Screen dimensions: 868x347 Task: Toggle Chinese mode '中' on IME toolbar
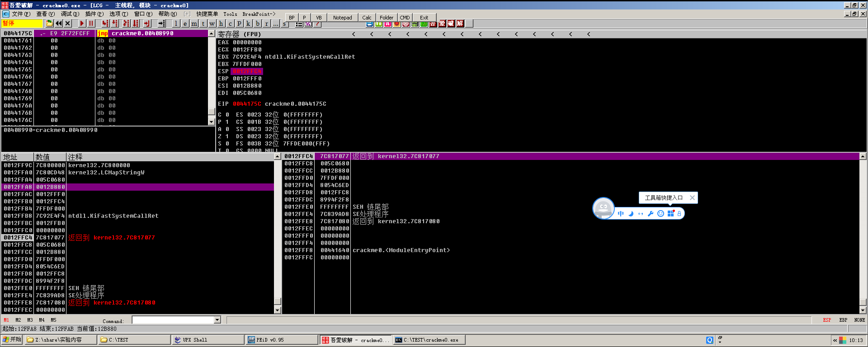(x=621, y=214)
